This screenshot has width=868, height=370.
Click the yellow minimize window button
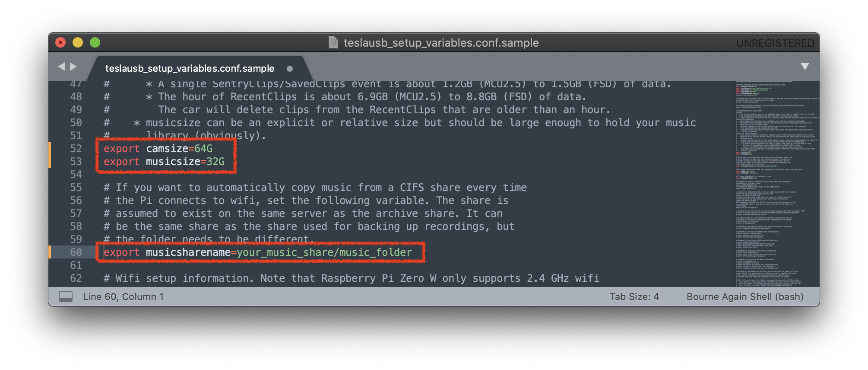pos(78,42)
